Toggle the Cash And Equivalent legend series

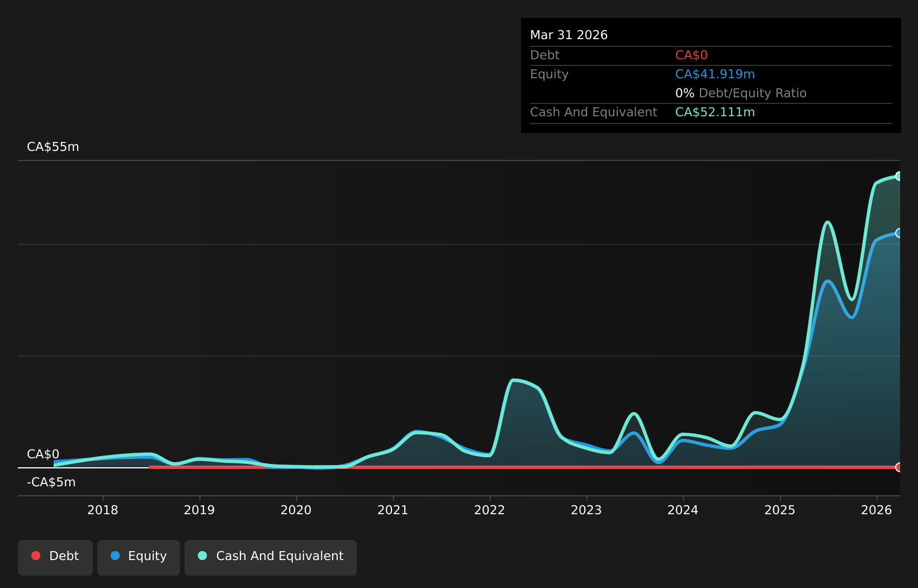point(271,557)
